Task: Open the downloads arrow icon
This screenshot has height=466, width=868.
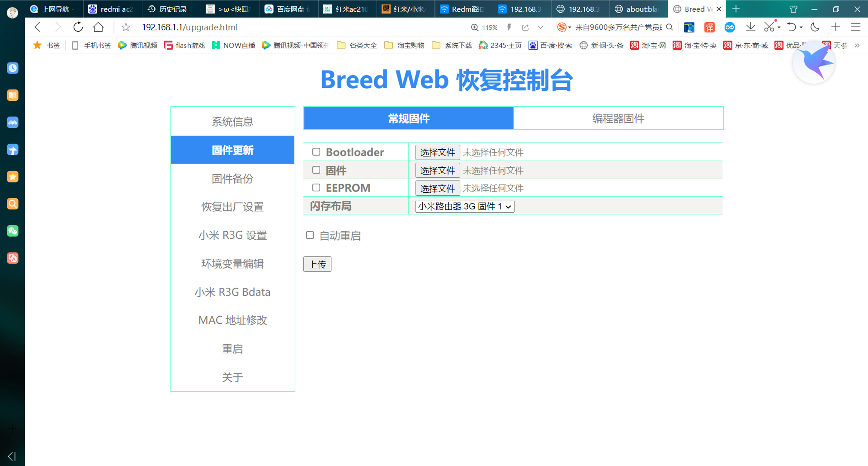Action: click(x=750, y=27)
